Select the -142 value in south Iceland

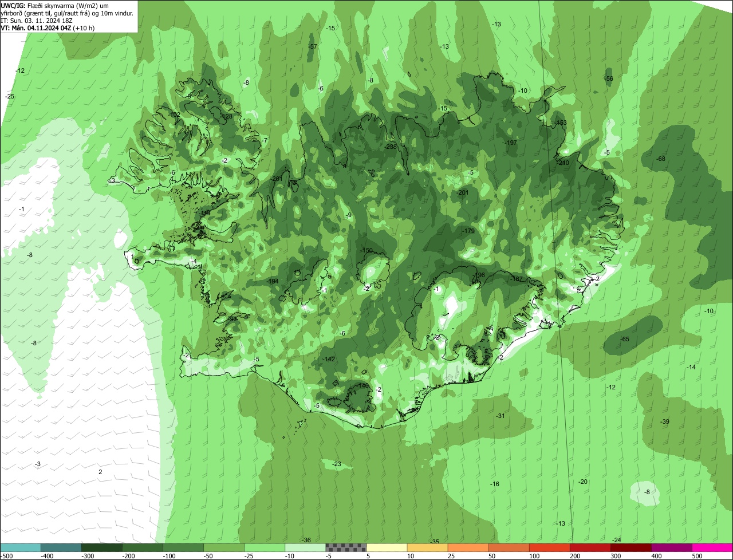(x=329, y=359)
